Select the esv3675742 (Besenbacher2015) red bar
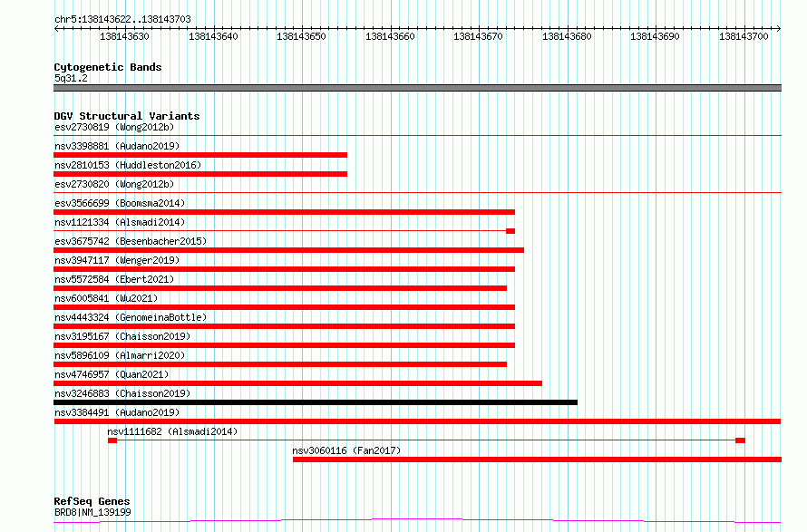Image resolution: width=807 pixels, height=532 pixels. click(x=288, y=250)
